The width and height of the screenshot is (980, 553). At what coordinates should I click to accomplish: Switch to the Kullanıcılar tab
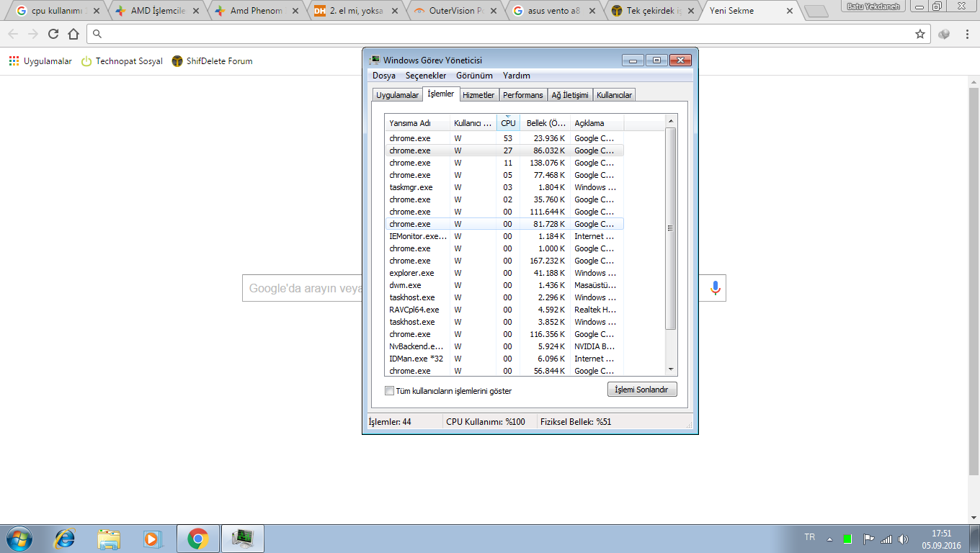tap(615, 95)
